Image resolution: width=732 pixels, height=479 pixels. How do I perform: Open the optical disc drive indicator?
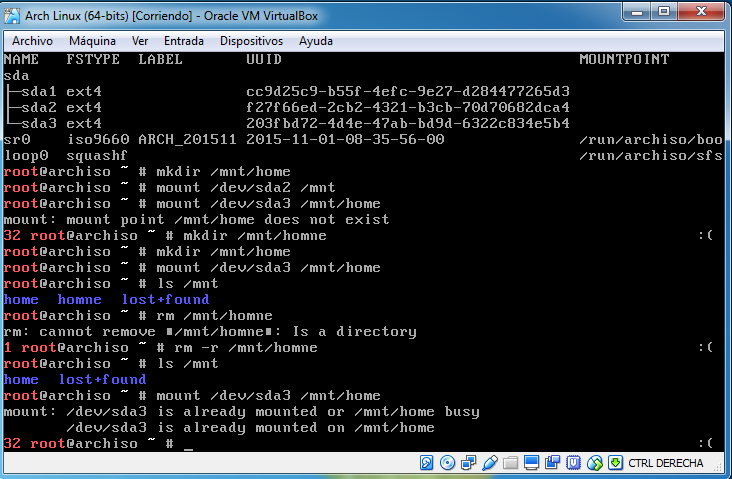[x=447, y=463]
